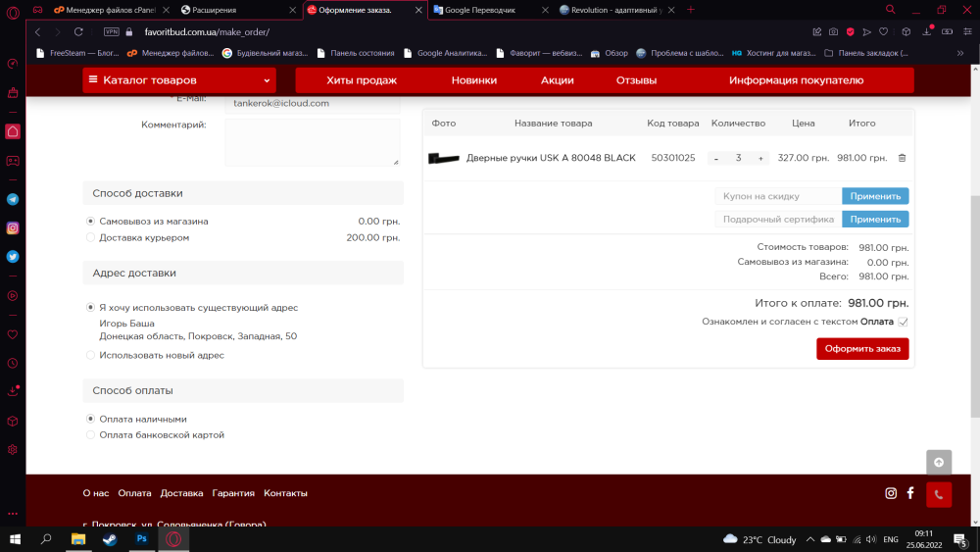Select courier delivery option "Доставка курьером"

pos(91,237)
